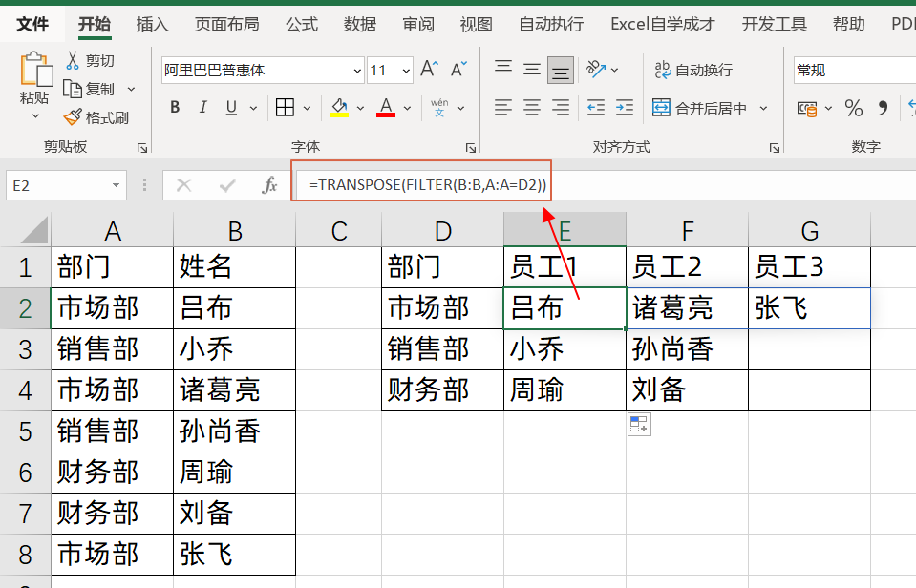The height and width of the screenshot is (588, 916).
Task: Apply red font color with the A icon
Action: tap(386, 108)
